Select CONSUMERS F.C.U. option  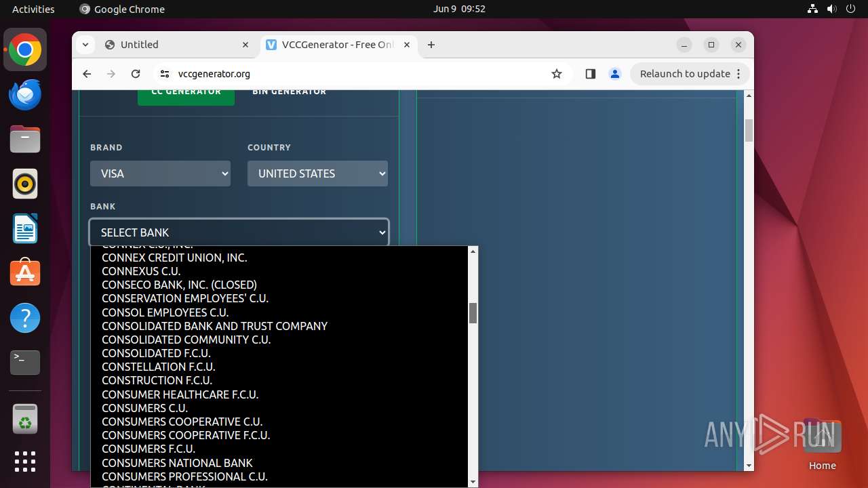[279, 449]
